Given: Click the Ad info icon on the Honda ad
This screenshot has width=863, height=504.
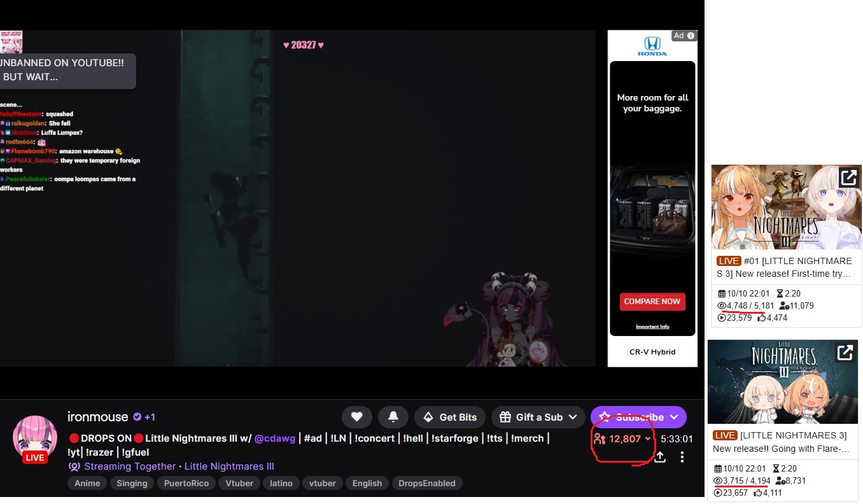Looking at the screenshot, I should (691, 36).
